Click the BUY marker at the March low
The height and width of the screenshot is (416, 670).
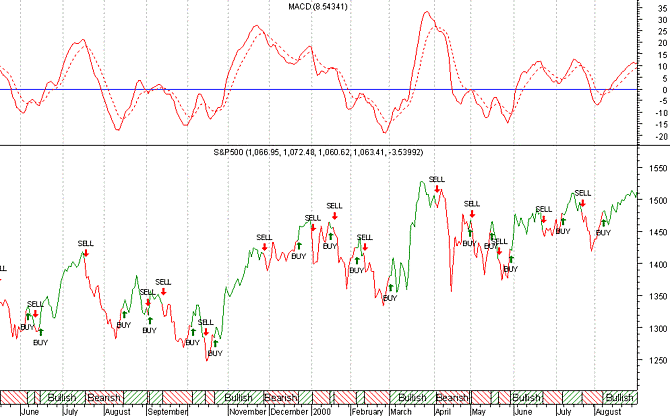point(390,293)
